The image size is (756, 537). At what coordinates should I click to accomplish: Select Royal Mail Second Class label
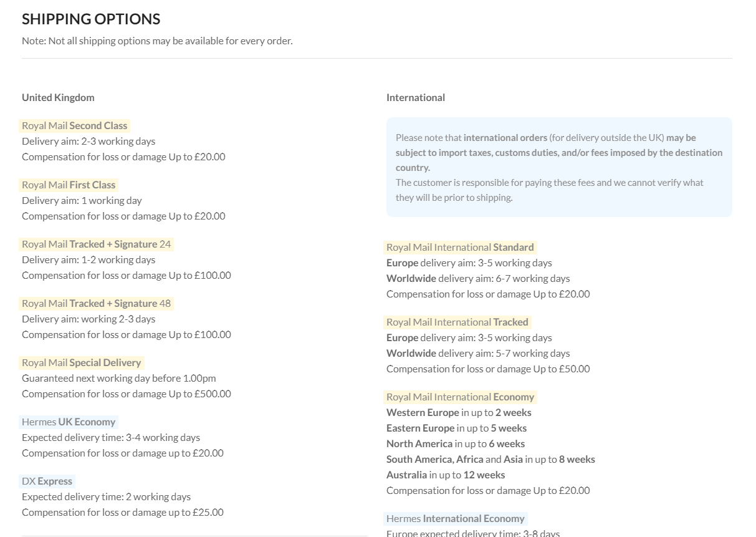point(75,125)
